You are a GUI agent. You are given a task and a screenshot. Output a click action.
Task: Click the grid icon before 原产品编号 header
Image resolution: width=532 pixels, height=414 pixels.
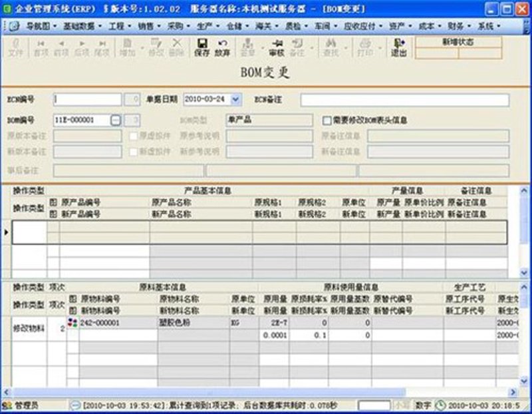click(53, 202)
